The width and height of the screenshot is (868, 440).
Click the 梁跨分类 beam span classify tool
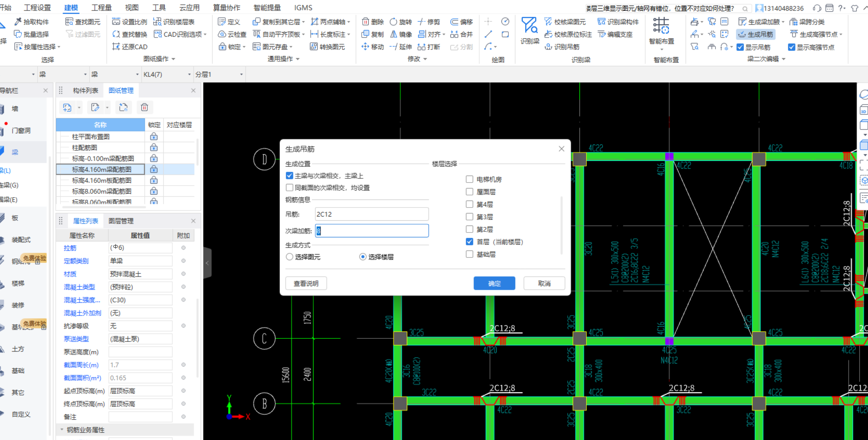[807, 22]
